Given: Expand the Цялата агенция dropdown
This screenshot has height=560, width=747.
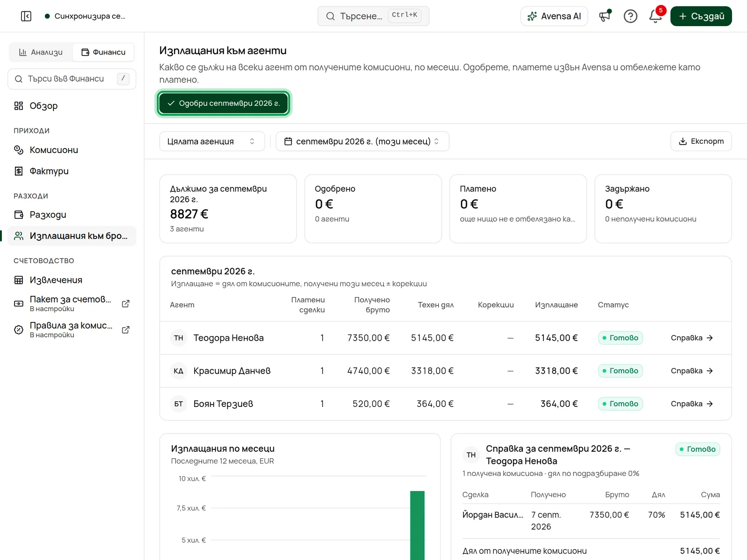Looking at the screenshot, I should point(212,141).
